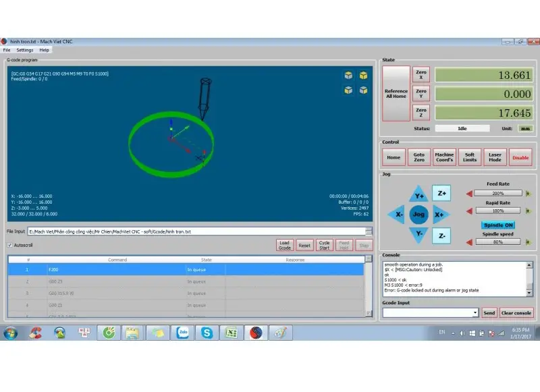Image resolution: width=540 pixels, height=392 pixels.
Task: Click the Zero Z button
Action: pos(421,113)
